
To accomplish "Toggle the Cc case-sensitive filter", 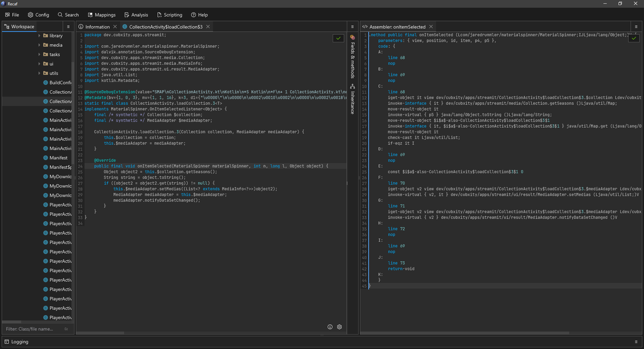I will 67,329.
